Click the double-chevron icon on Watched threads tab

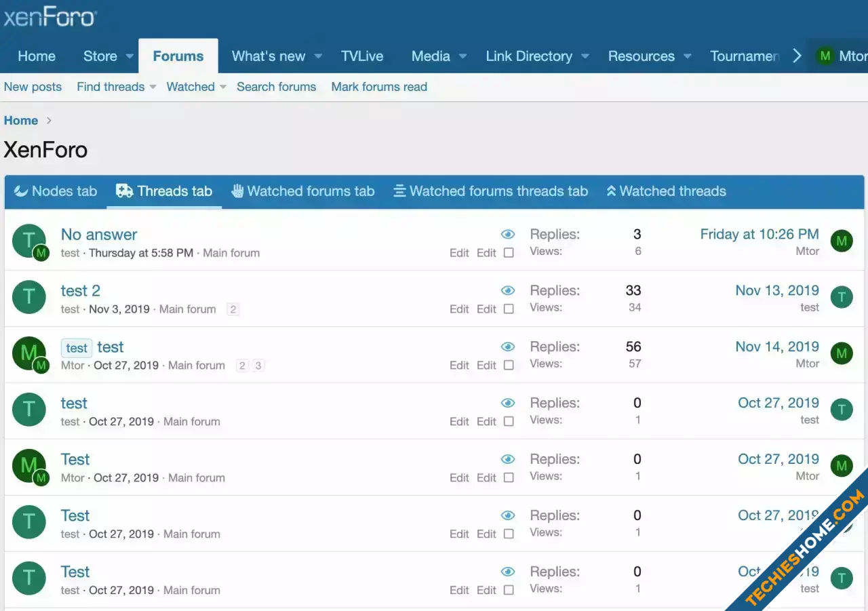[611, 191]
